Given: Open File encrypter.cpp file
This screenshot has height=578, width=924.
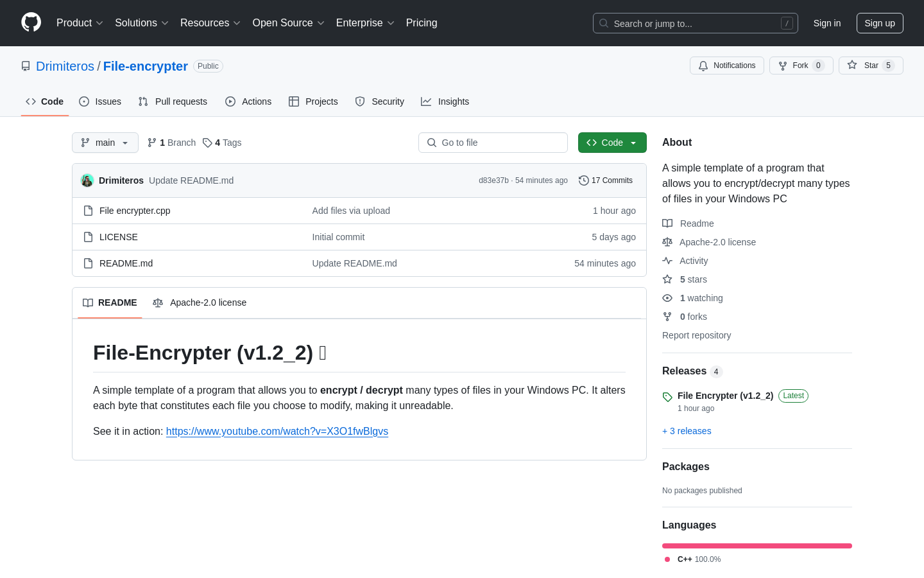Looking at the screenshot, I should [x=135, y=211].
